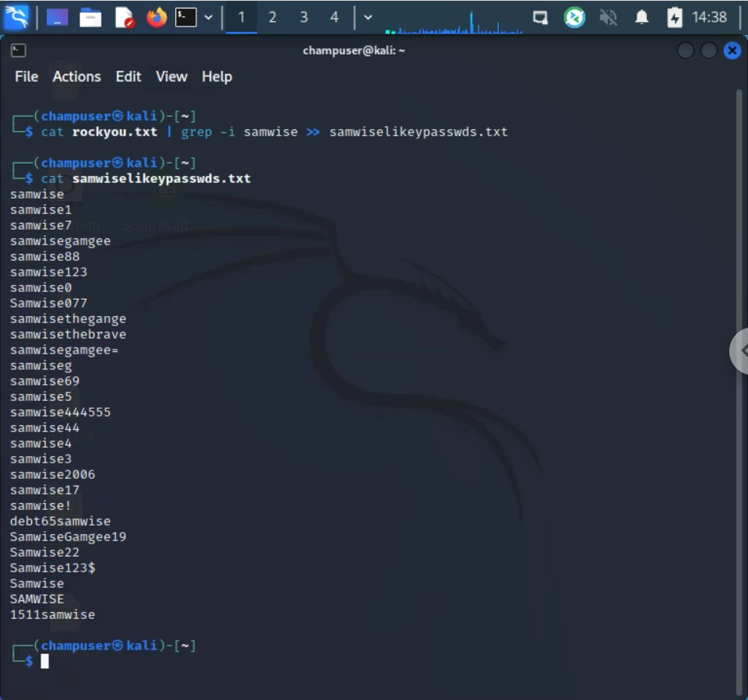Viewport: 748px width, 700px height.
Task: Open the Kali applications menu
Action: [x=16, y=17]
